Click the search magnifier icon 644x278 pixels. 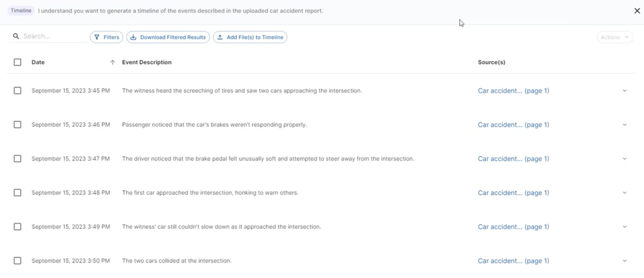point(16,36)
